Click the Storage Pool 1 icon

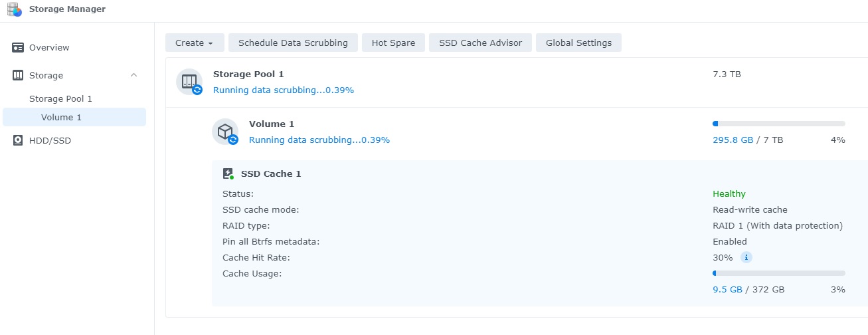pyautogui.click(x=189, y=82)
